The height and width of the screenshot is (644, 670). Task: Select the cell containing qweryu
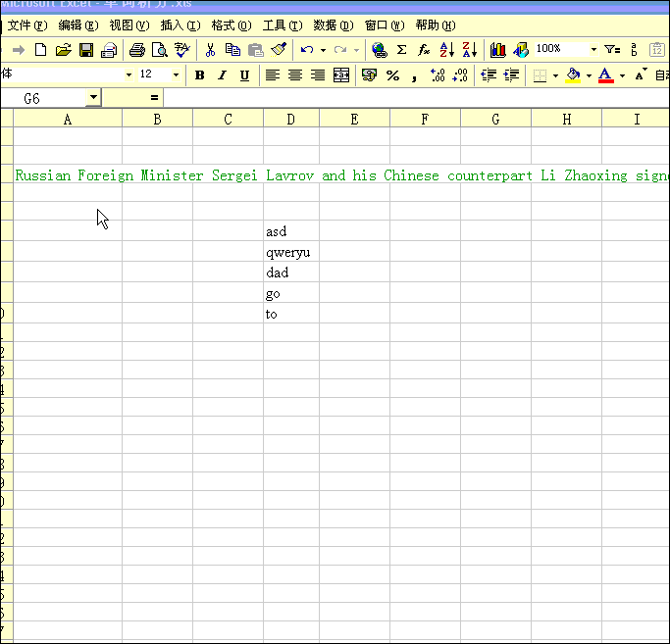pyautogui.click(x=291, y=253)
